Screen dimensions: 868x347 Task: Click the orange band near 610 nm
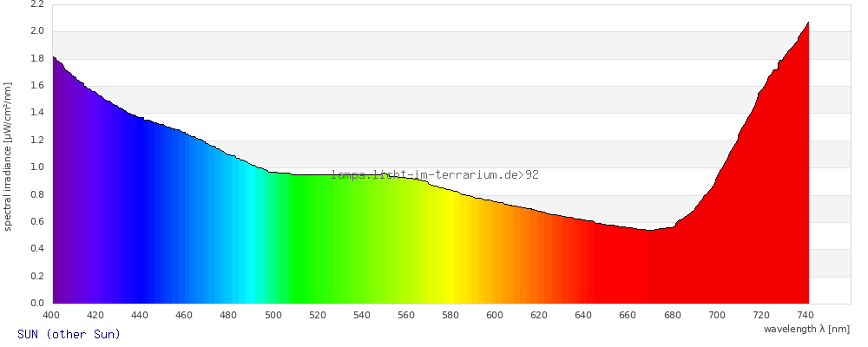tap(517, 254)
